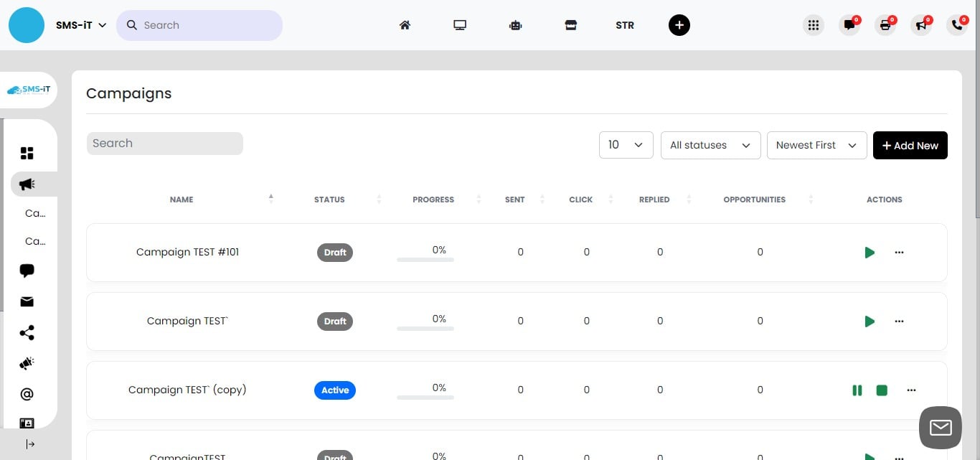The image size is (980, 460).
Task: Click the Add New button
Action: [x=910, y=145]
